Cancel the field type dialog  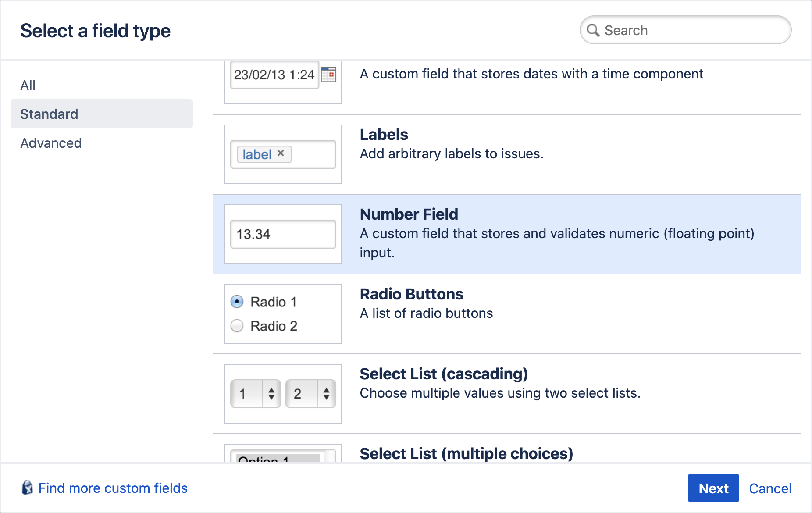[x=770, y=488]
